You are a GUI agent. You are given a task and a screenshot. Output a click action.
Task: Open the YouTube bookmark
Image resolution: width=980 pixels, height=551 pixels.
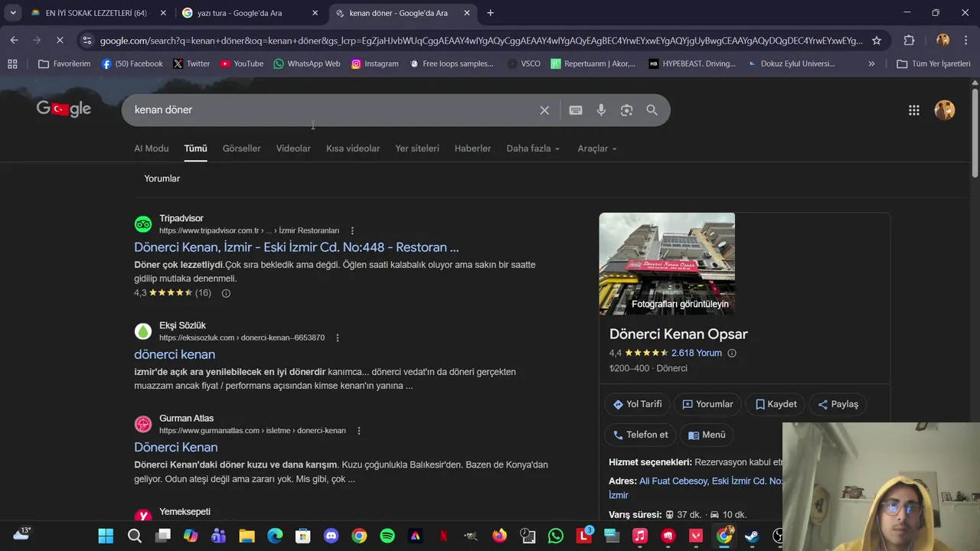coord(241,64)
